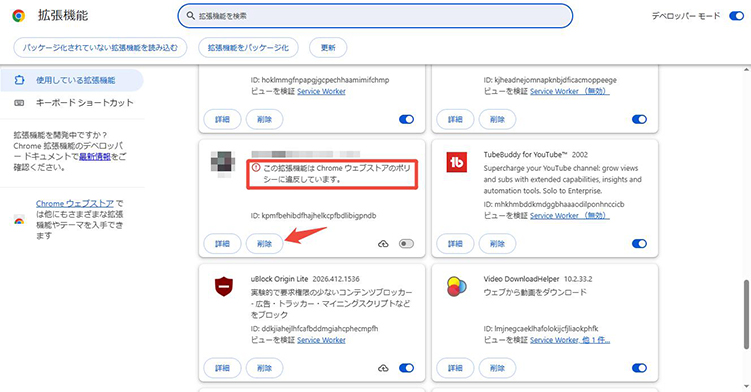Click the puzzle-piece icon beside 使用している拡張機能

19,80
